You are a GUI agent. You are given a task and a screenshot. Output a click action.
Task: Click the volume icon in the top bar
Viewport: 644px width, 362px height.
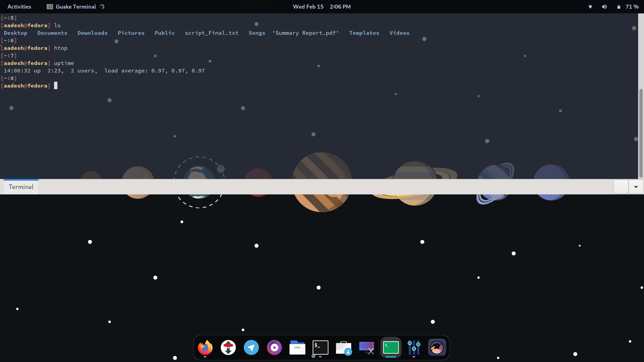click(x=604, y=6)
